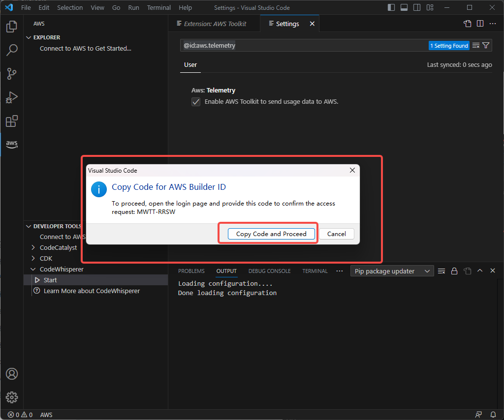This screenshot has width=504, height=420.
Task: Click AWS status bar item
Action: [46, 415]
